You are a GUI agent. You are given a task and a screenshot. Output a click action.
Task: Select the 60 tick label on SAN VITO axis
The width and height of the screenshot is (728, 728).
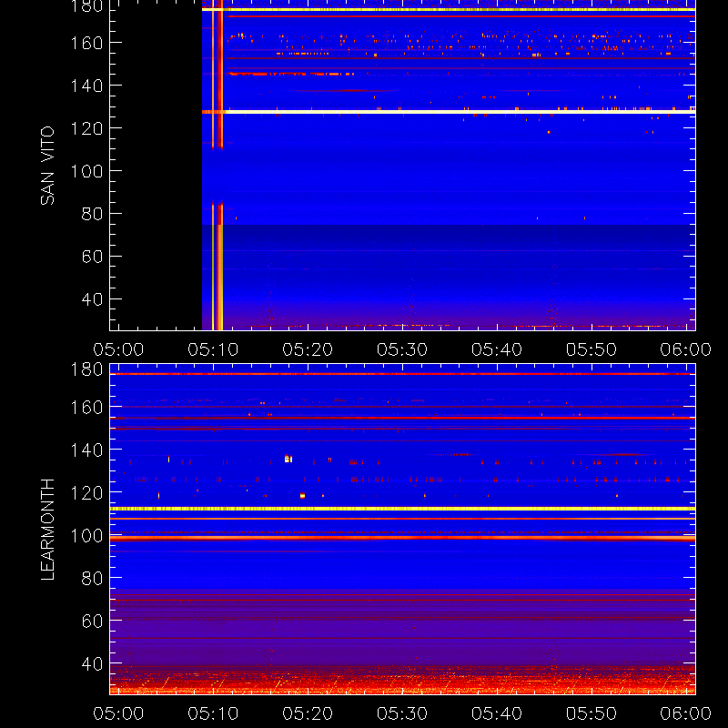tap(92, 257)
